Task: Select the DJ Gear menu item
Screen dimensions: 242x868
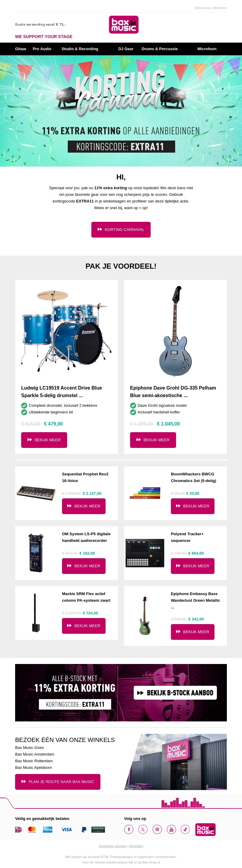Action: [126, 49]
